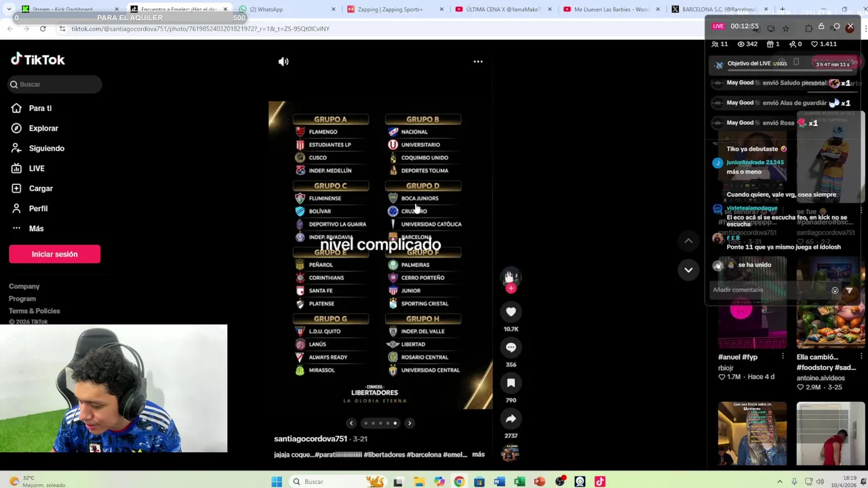Viewport: 868px width, 488px height.
Task: Click the likes heart count 1.411
Action: pyautogui.click(x=825, y=44)
